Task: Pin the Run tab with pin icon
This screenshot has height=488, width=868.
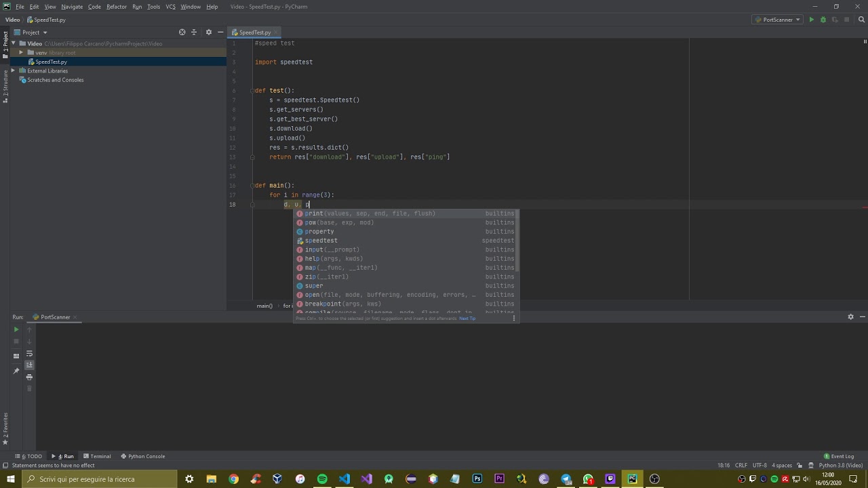Action: [16, 371]
